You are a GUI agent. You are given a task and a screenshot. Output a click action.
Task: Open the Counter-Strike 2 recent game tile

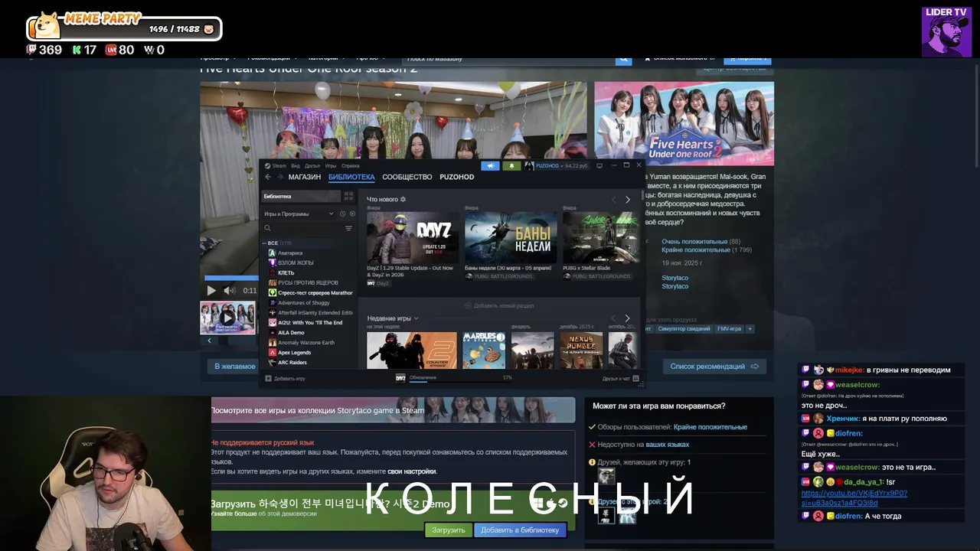coord(411,350)
